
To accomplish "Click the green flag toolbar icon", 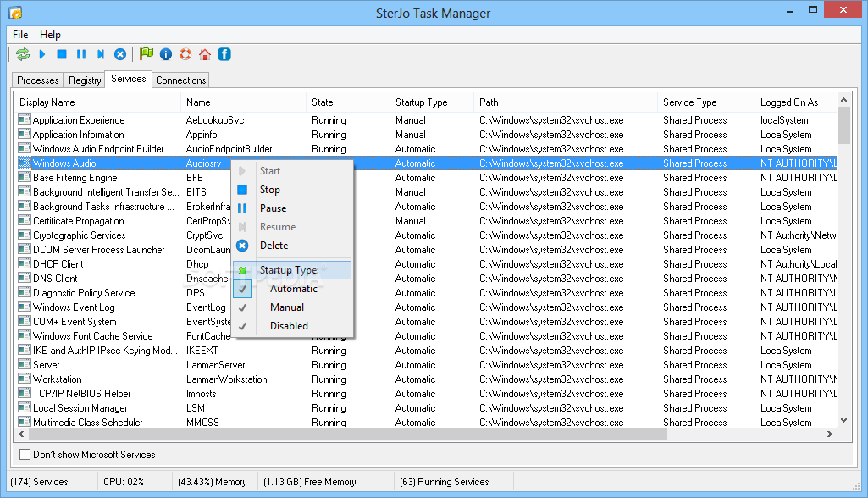I will [x=147, y=53].
